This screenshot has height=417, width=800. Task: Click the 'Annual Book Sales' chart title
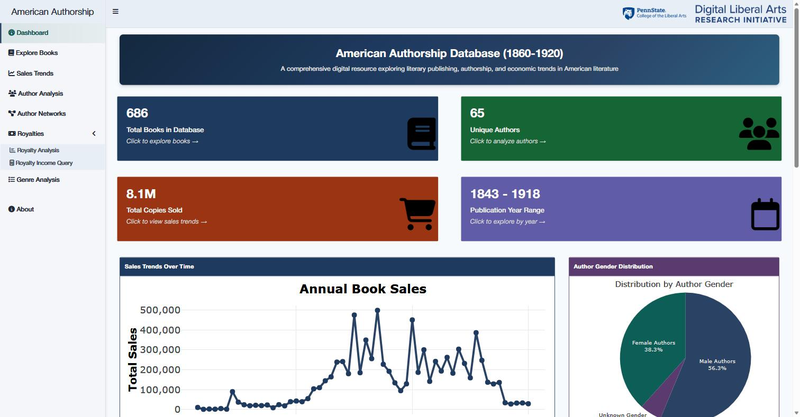[x=363, y=289]
